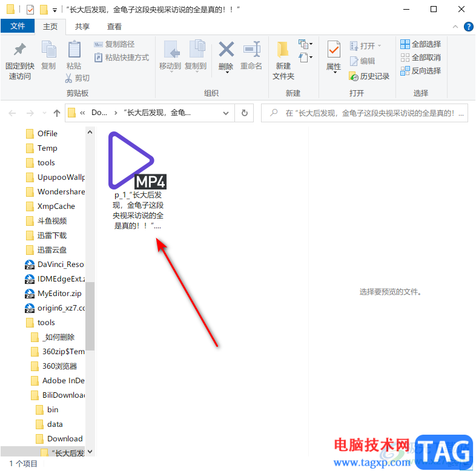Select the 迅雷云盘 folder
This screenshot has width=476, height=471.
(47, 250)
